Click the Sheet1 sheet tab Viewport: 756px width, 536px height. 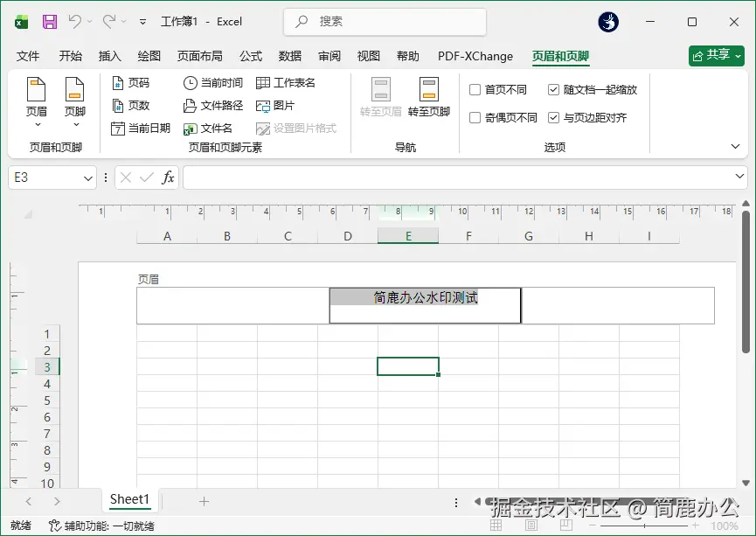[x=128, y=499]
